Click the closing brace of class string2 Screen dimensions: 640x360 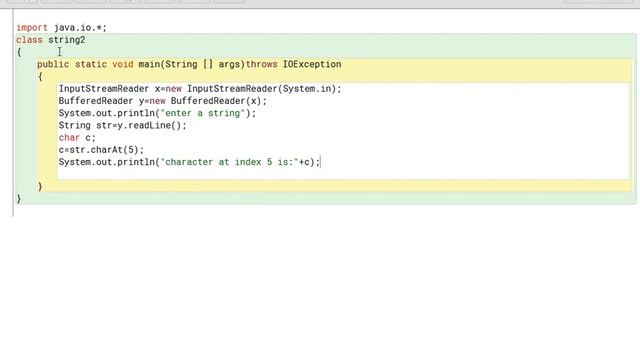click(x=19, y=199)
